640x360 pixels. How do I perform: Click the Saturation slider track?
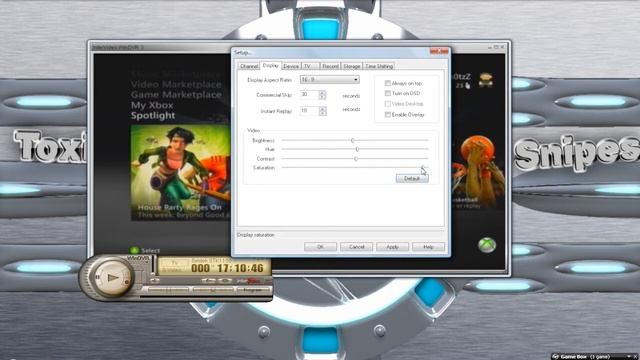pyautogui.click(x=355, y=168)
